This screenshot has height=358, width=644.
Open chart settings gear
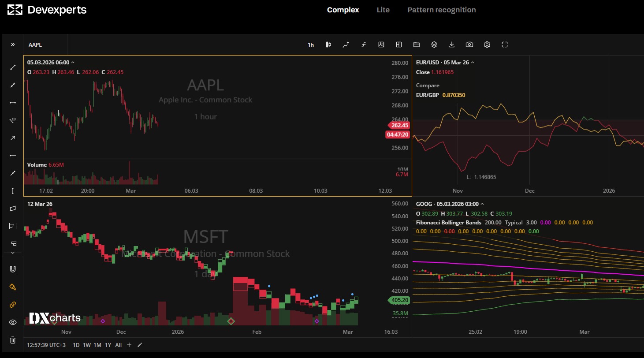pos(487,45)
